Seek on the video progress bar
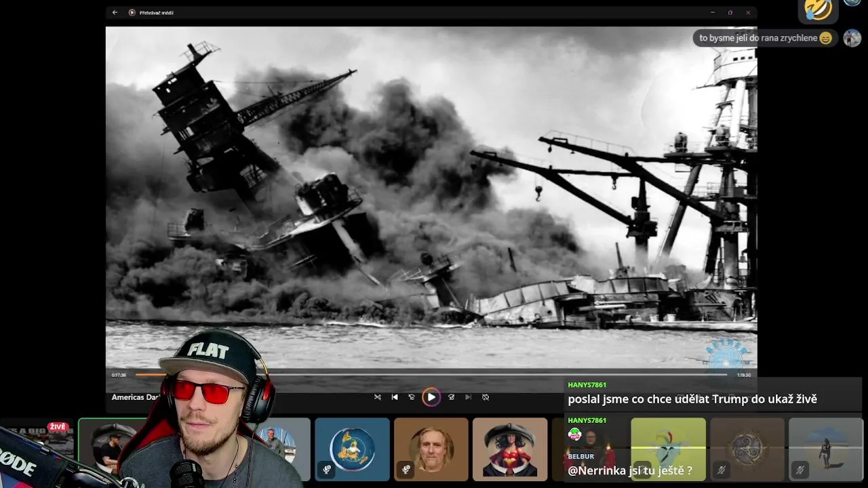The image size is (868, 488). pyautogui.click(x=431, y=374)
